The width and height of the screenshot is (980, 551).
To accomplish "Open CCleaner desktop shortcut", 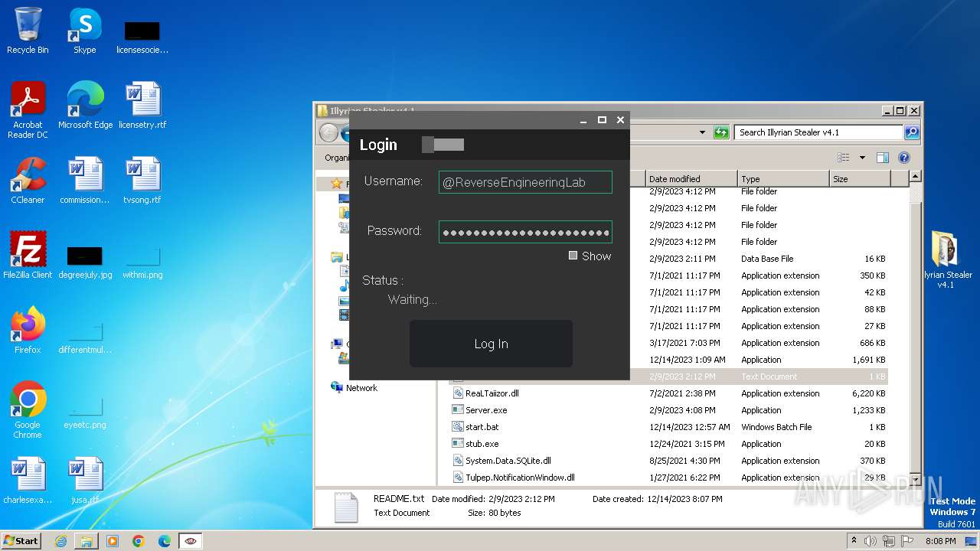I will [28, 181].
